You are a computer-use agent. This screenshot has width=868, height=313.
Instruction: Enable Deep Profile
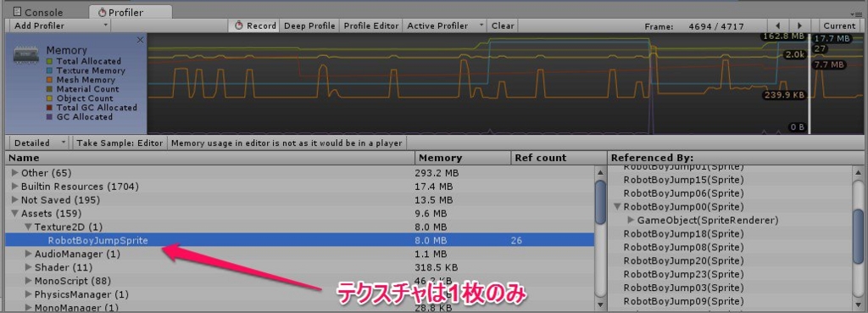(x=309, y=25)
